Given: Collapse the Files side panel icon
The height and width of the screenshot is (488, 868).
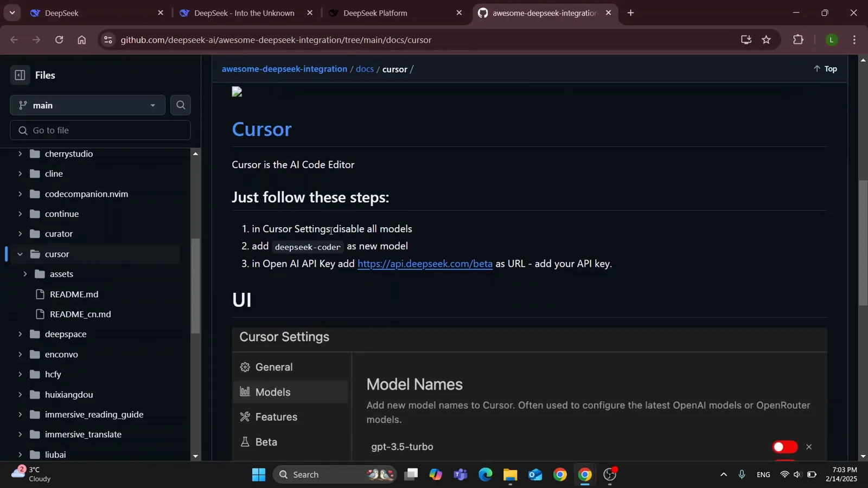Looking at the screenshot, I should tap(20, 75).
